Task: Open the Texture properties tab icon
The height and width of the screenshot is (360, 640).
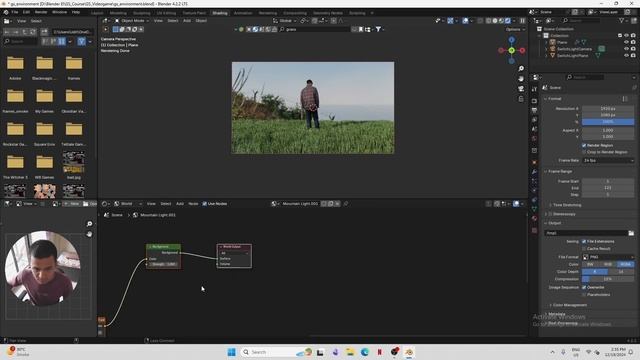Action: (534, 231)
